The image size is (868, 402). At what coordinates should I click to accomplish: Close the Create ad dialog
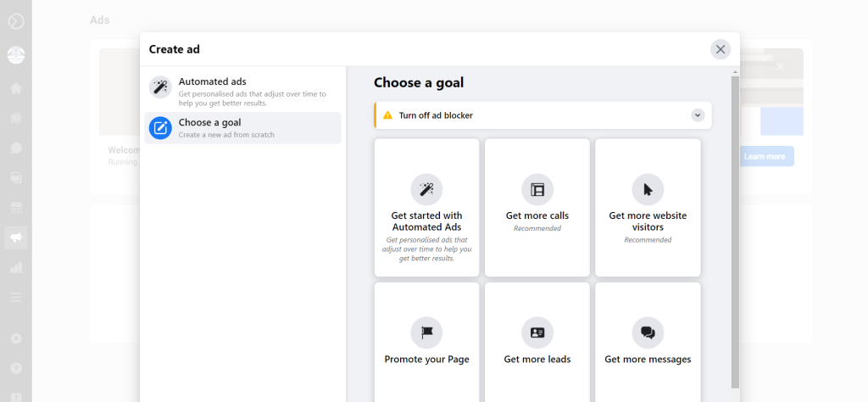[721, 49]
